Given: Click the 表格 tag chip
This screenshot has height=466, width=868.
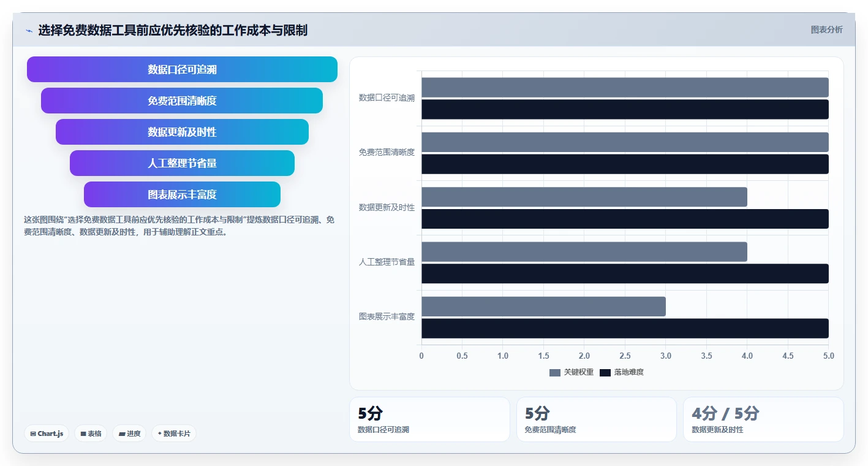Looking at the screenshot, I should pyautogui.click(x=91, y=434).
